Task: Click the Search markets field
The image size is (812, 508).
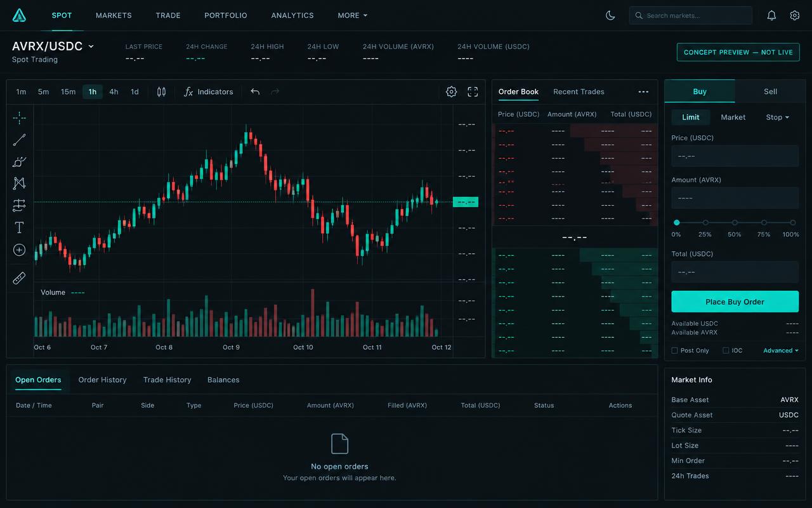Action: pos(691,15)
